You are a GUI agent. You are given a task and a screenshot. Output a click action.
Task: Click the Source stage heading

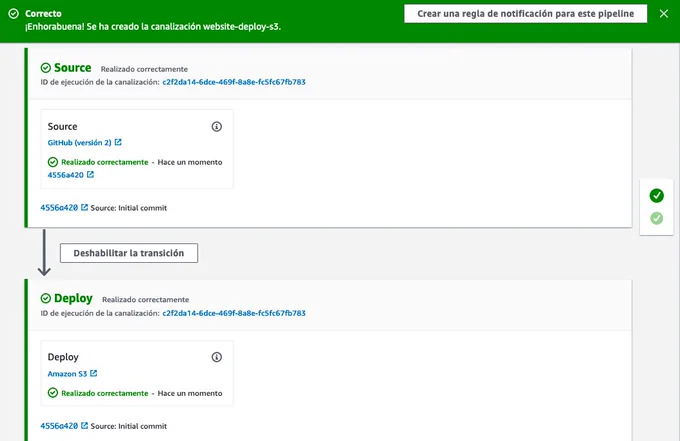pos(72,68)
